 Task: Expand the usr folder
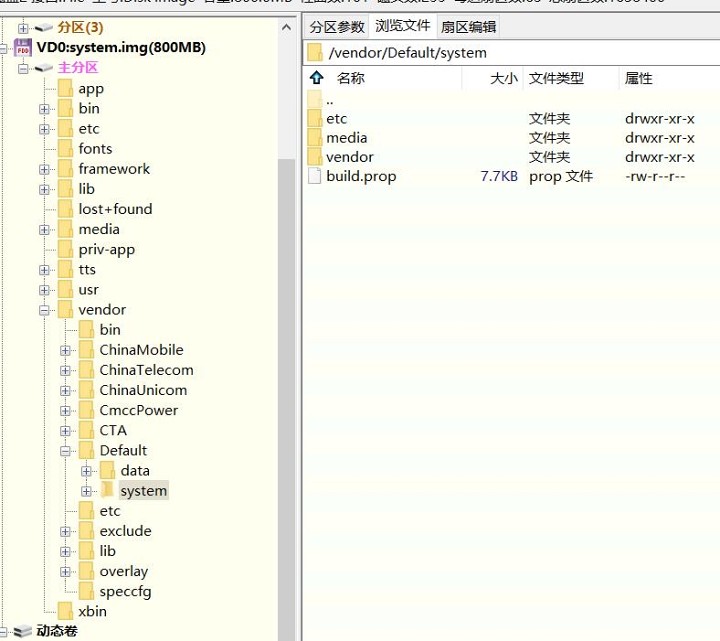coord(44,290)
